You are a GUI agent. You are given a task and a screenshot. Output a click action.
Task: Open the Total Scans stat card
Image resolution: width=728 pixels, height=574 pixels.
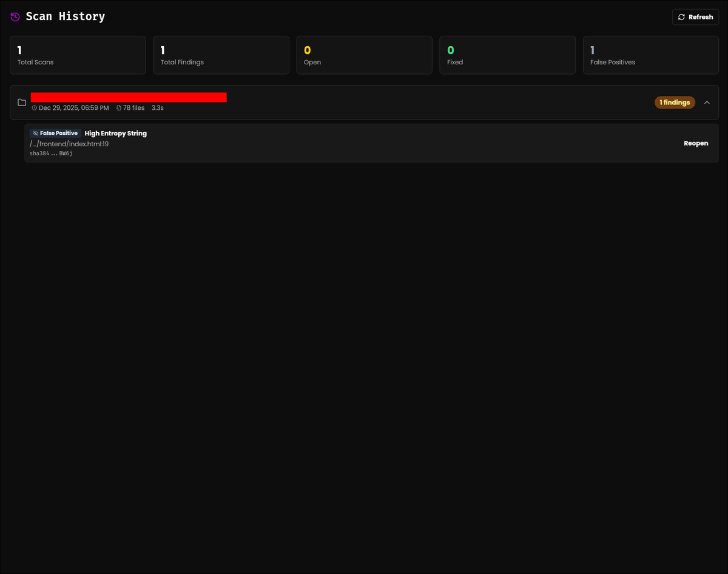(x=78, y=55)
